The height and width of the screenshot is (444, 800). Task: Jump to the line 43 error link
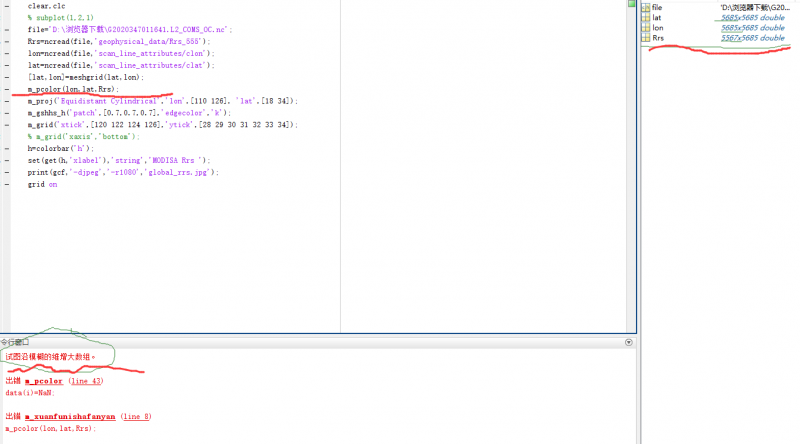click(87, 381)
